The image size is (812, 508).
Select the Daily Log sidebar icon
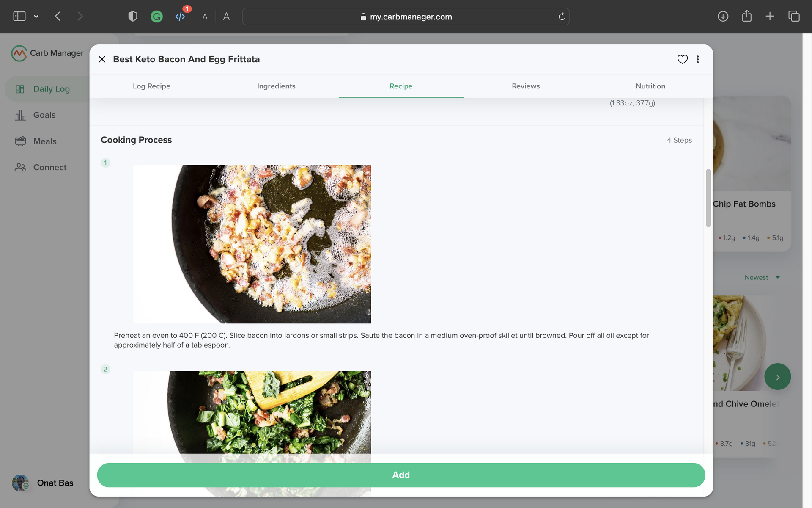(20, 89)
